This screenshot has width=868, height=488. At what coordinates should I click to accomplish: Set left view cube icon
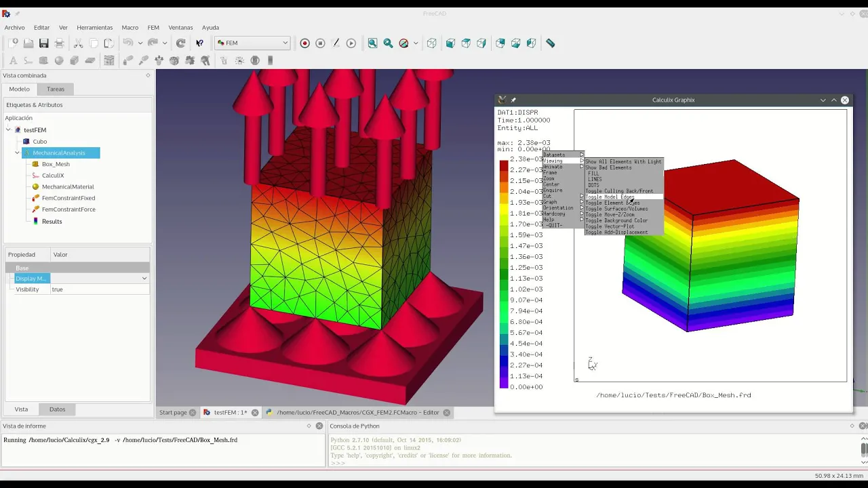pyautogui.click(x=532, y=43)
